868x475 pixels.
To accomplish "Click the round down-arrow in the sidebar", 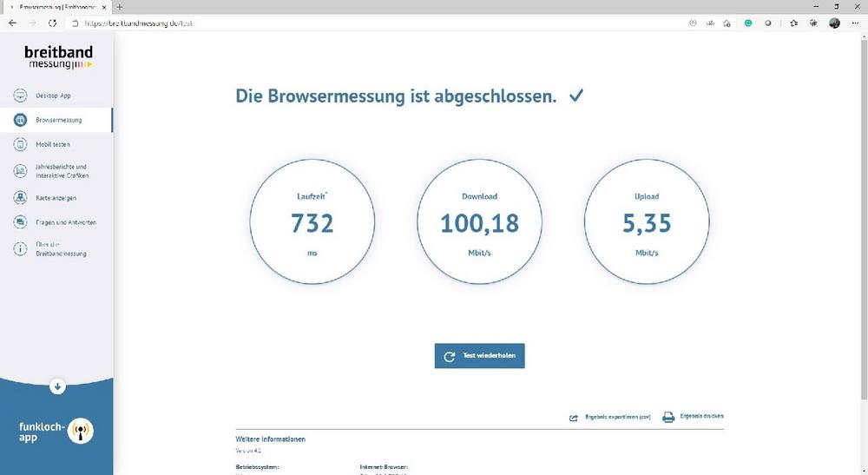I will [x=57, y=386].
